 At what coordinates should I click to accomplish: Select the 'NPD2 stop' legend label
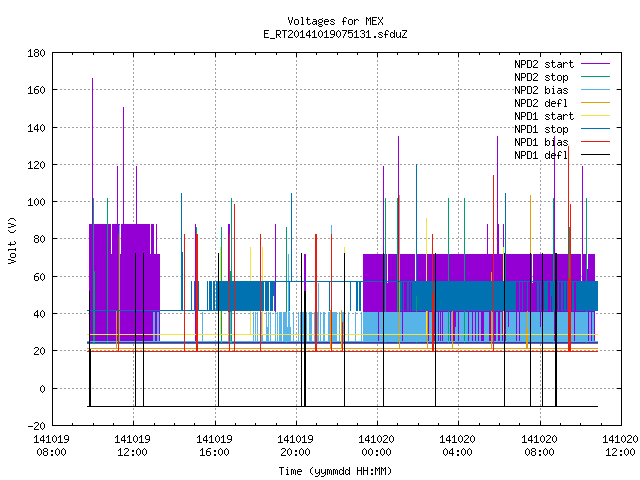[541, 77]
